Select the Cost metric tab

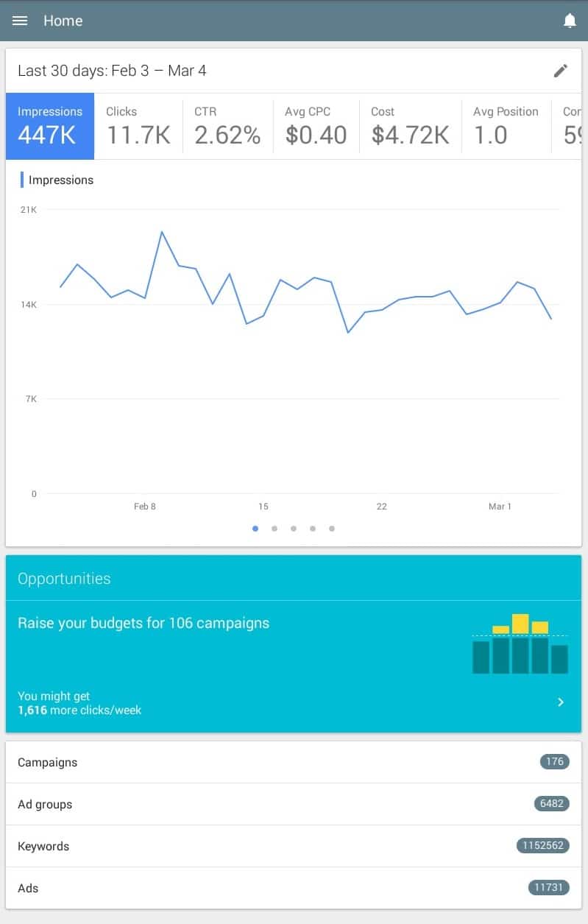coord(410,126)
